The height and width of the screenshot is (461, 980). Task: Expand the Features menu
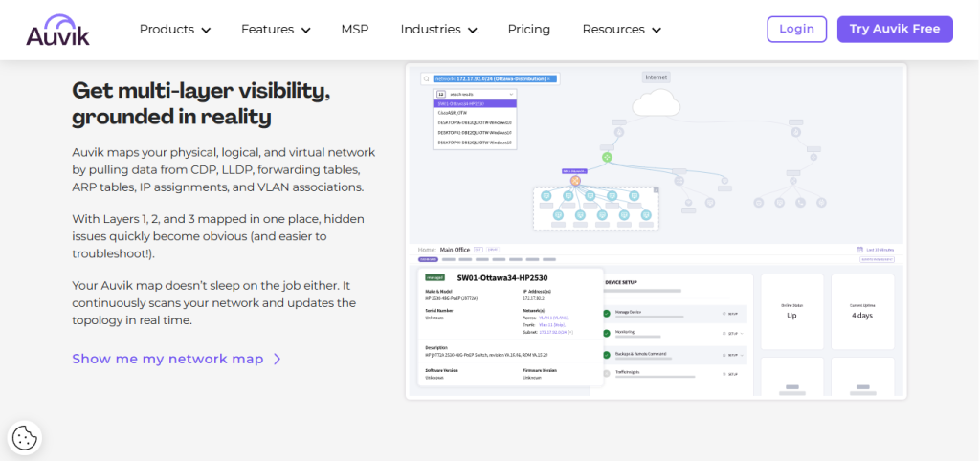click(x=276, y=30)
